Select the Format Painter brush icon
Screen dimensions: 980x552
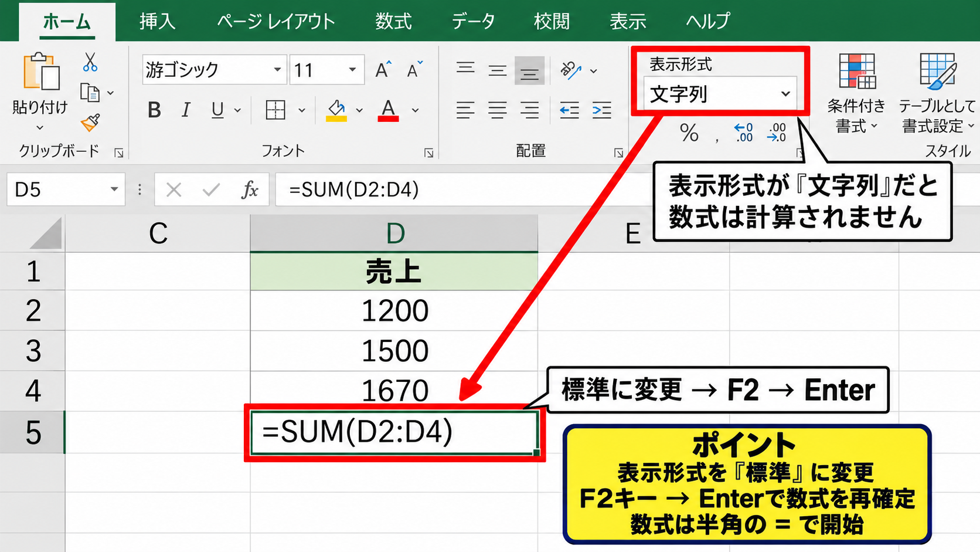90,123
